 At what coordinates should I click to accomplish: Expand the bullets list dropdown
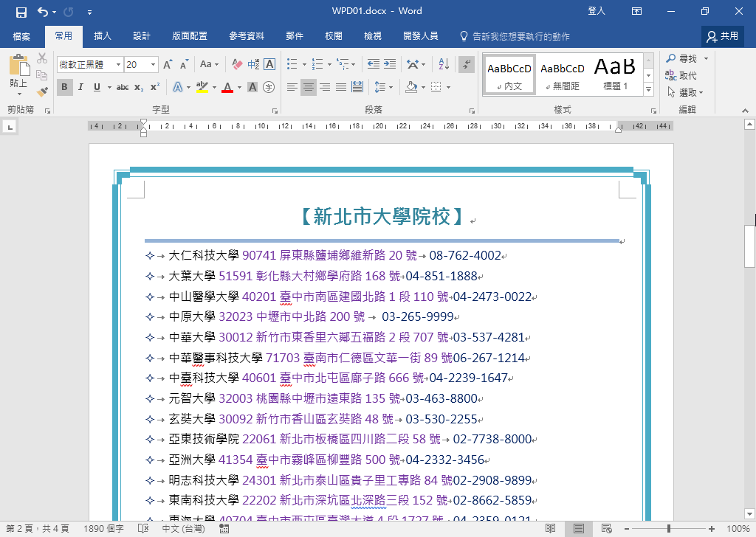click(304, 64)
